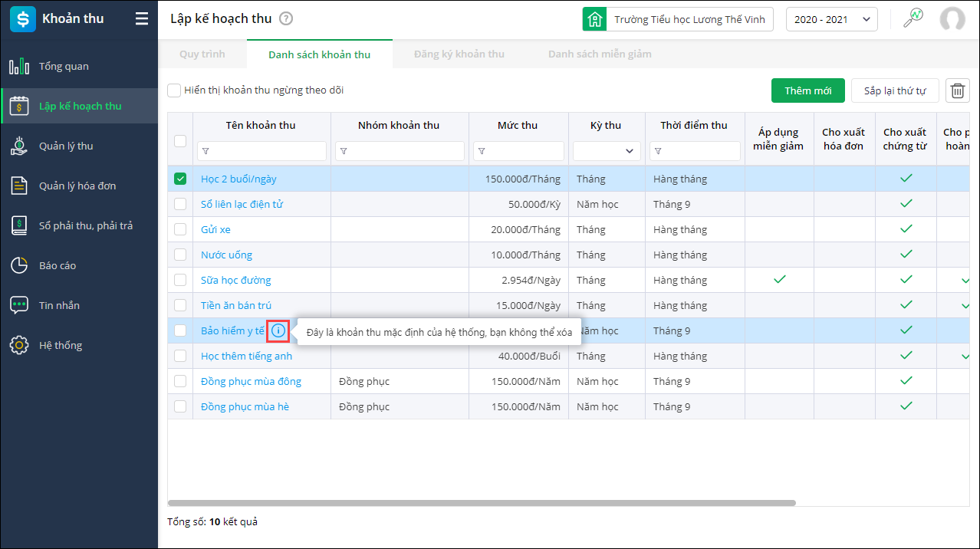Click Áp dụng miễn giảm checkmark for Sữa học đường
This screenshot has width=980, height=549.
pos(779,280)
